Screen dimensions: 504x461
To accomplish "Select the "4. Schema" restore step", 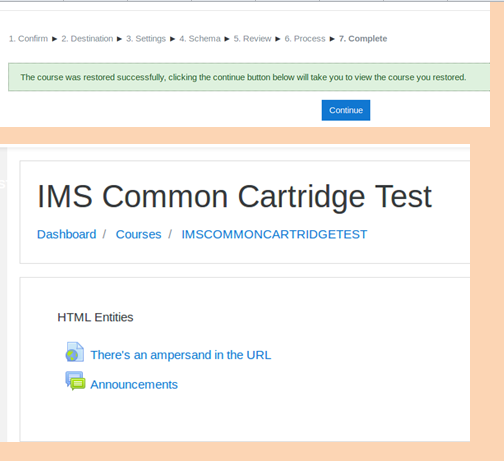I will tap(200, 39).
